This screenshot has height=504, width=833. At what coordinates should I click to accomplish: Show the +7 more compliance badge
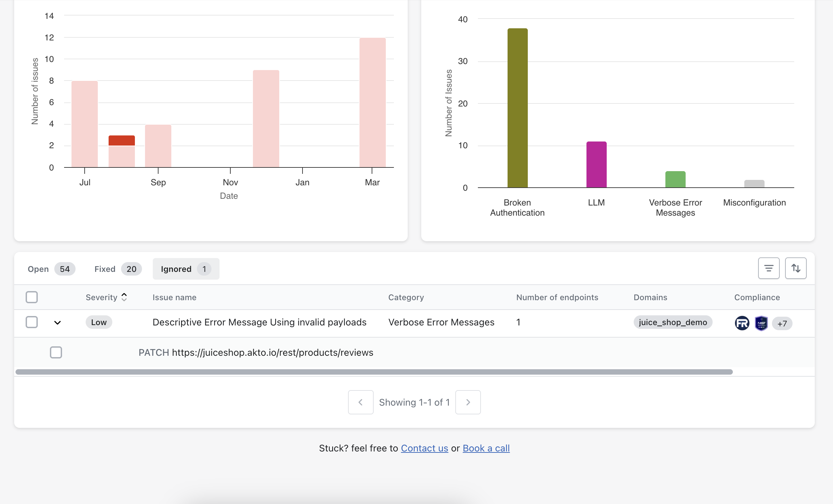(x=782, y=324)
